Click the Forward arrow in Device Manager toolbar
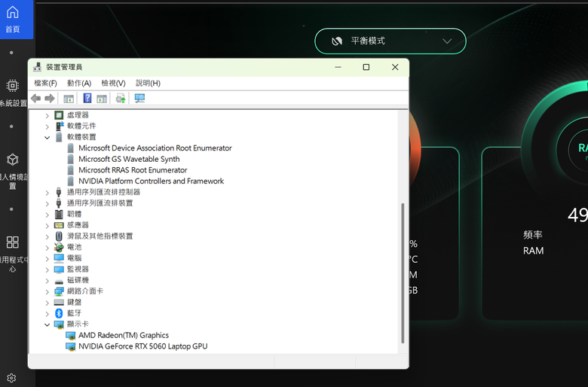Screen dimensions: 588x387 coord(50,99)
